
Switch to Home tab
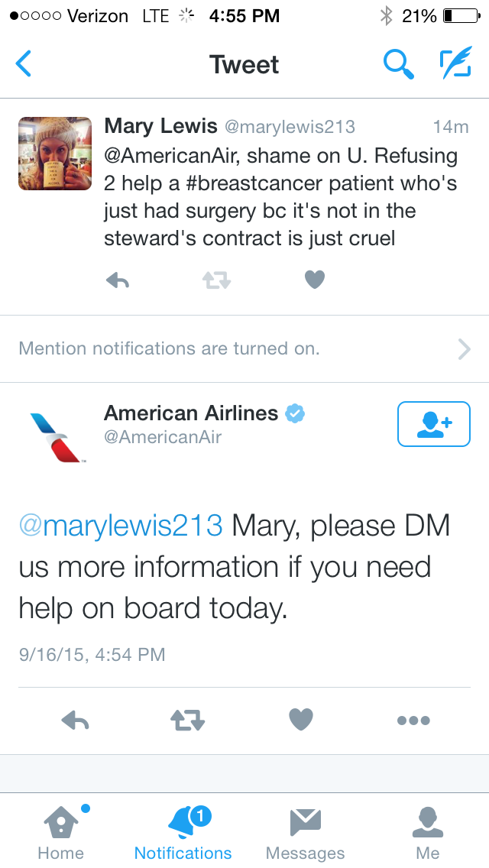[x=60, y=831]
